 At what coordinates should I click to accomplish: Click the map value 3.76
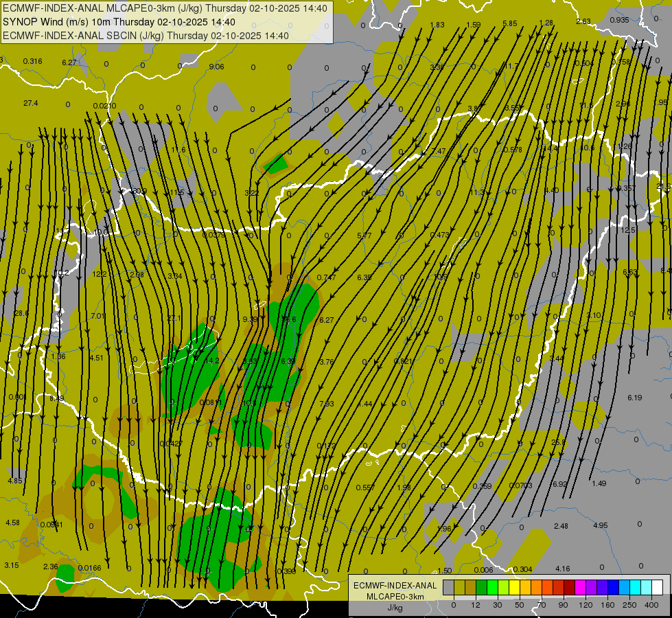pyautogui.click(x=327, y=362)
